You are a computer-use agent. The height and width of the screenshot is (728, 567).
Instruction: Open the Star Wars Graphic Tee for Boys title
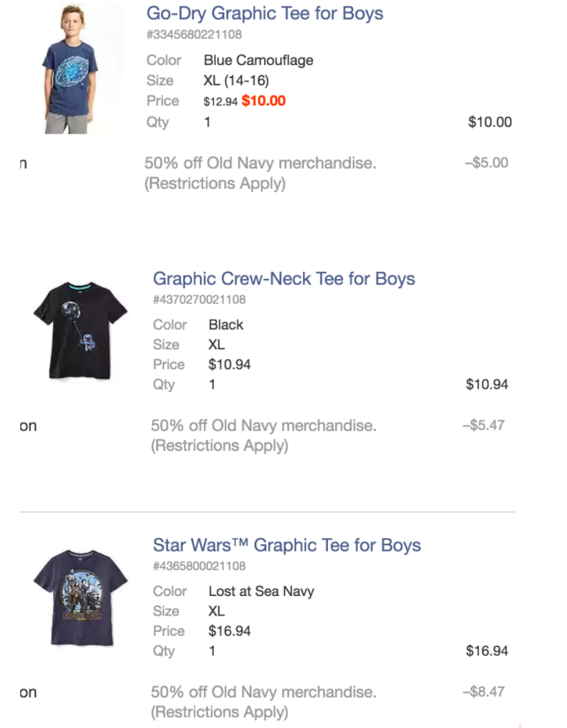point(287,545)
